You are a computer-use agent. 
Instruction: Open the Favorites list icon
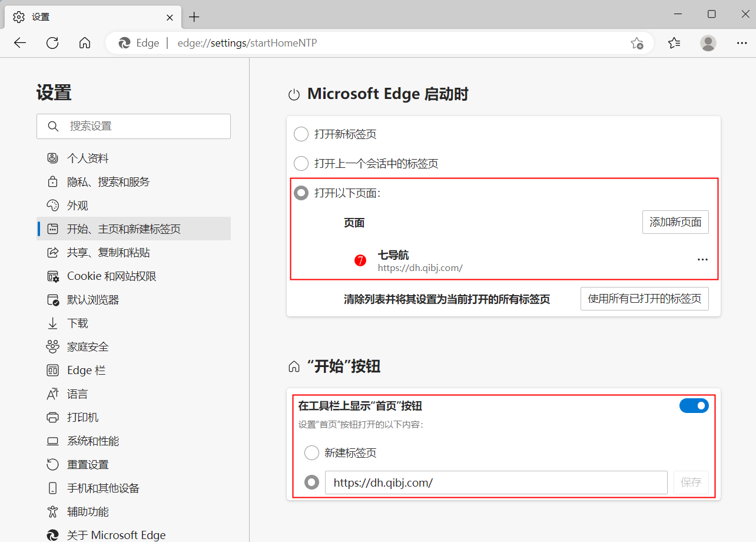[675, 43]
